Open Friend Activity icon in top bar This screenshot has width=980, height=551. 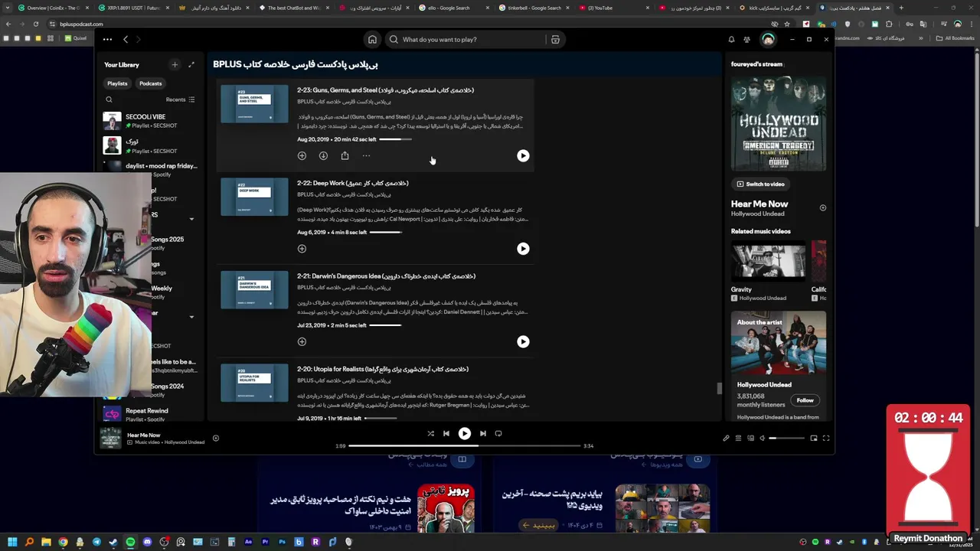pyautogui.click(x=746, y=39)
